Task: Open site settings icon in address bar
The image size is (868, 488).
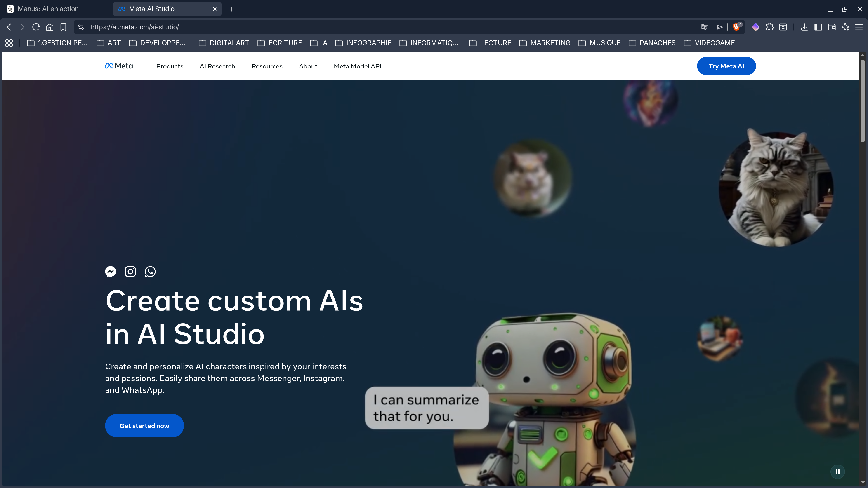Action: pyautogui.click(x=81, y=27)
